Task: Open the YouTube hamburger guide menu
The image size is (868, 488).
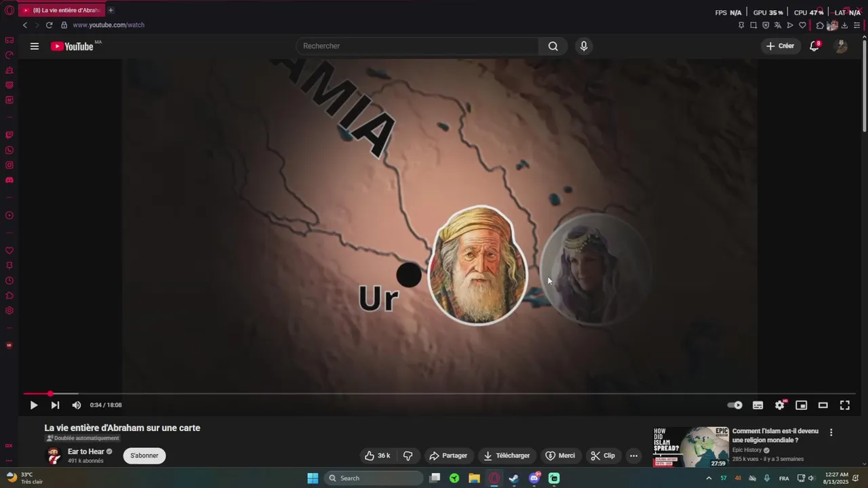Action: coord(35,46)
